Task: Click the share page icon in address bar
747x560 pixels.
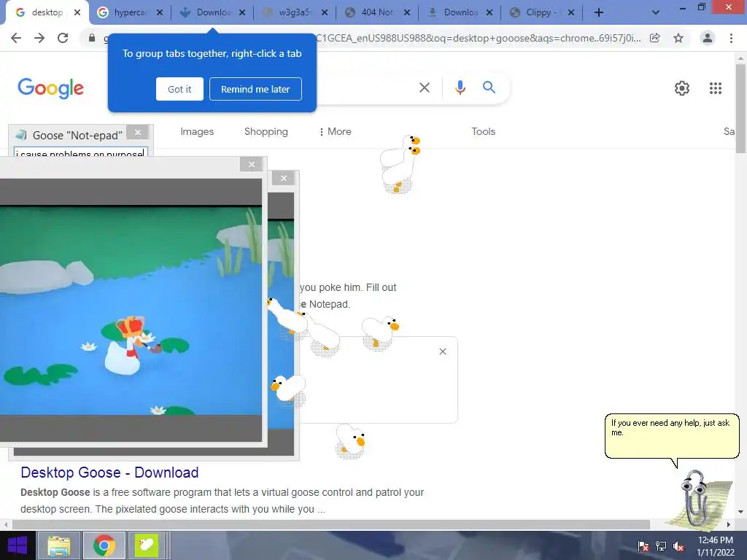Action: pyautogui.click(x=655, y=38)
